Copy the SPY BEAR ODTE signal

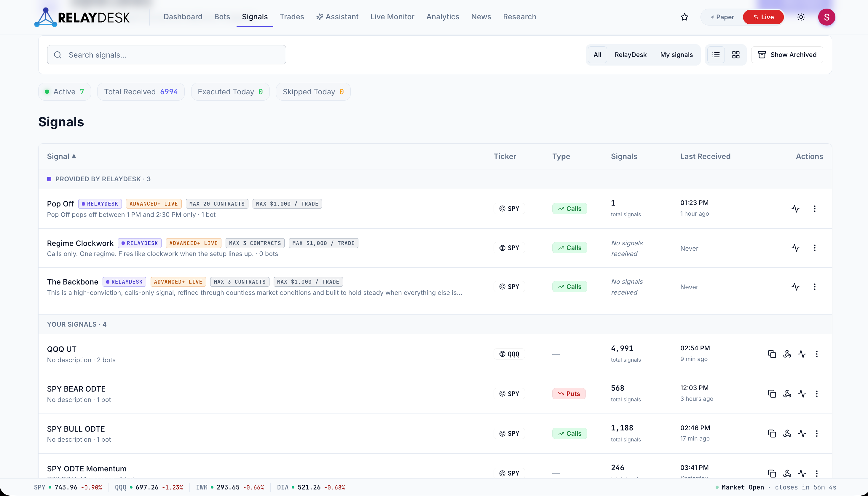point(772,394)
